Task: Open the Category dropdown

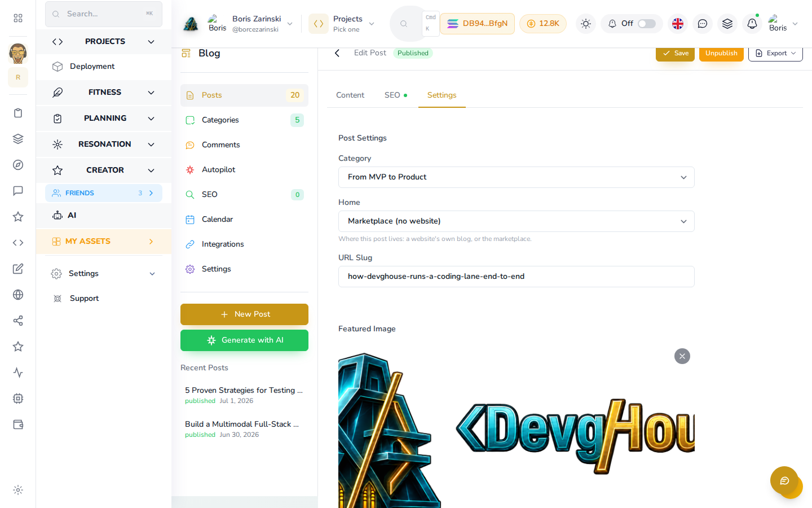Action: coord(517,177)
